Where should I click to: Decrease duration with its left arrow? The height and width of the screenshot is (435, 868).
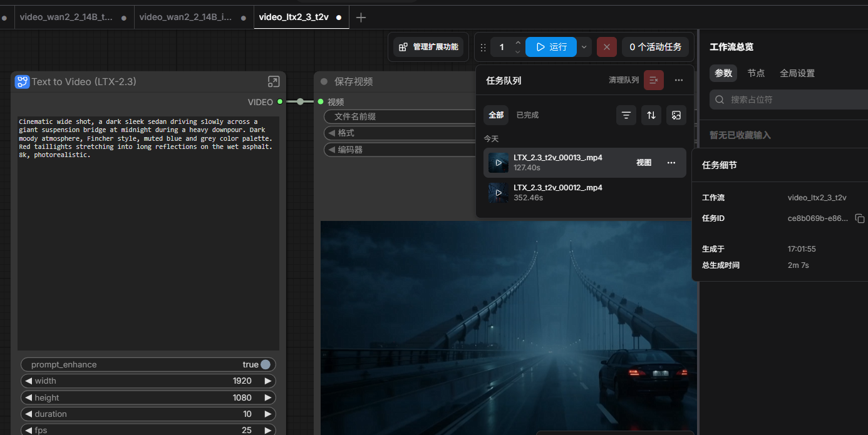click(x=28, y=414)
